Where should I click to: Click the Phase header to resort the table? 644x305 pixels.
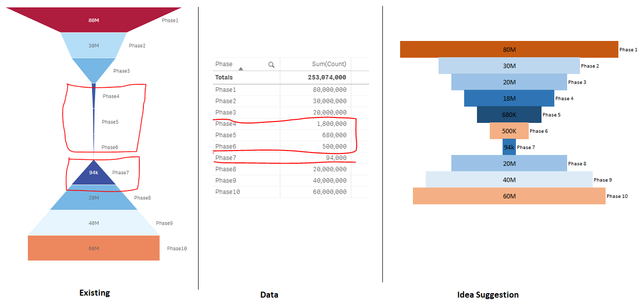224,64
